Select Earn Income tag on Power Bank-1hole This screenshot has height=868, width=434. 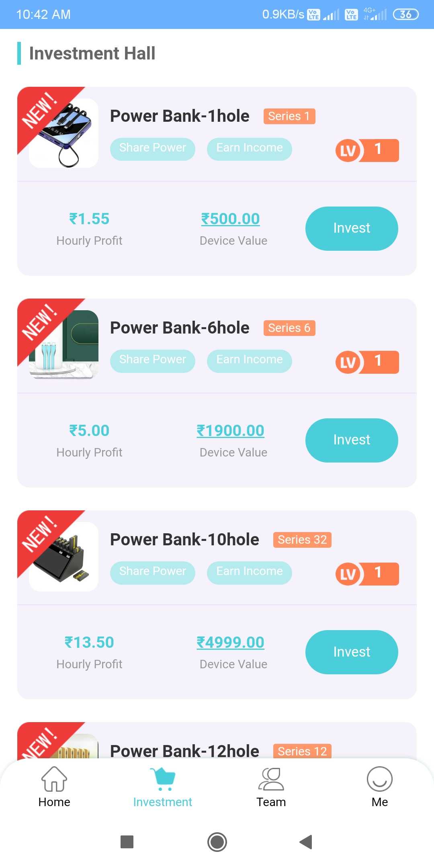coord(250,149)
